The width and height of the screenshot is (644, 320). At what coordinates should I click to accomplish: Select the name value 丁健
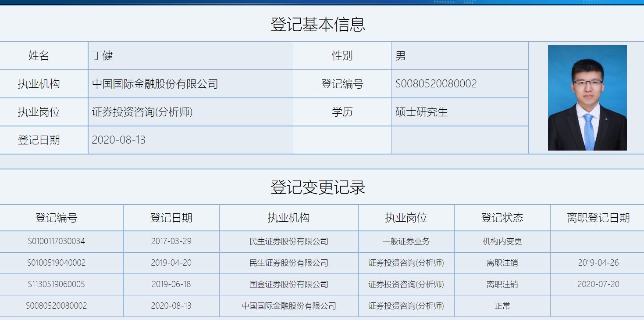tap(103, 56)
